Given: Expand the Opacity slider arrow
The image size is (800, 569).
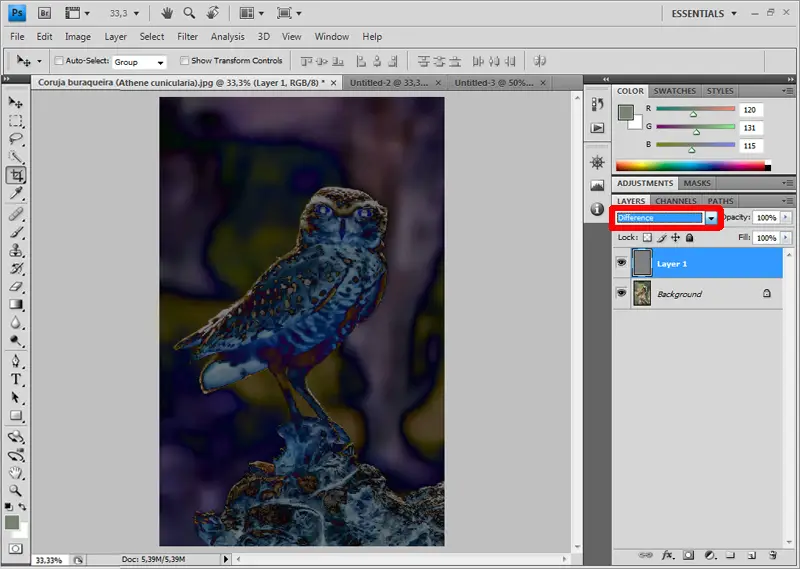Looking at the screenshot, I should click(x=786, y=217).
